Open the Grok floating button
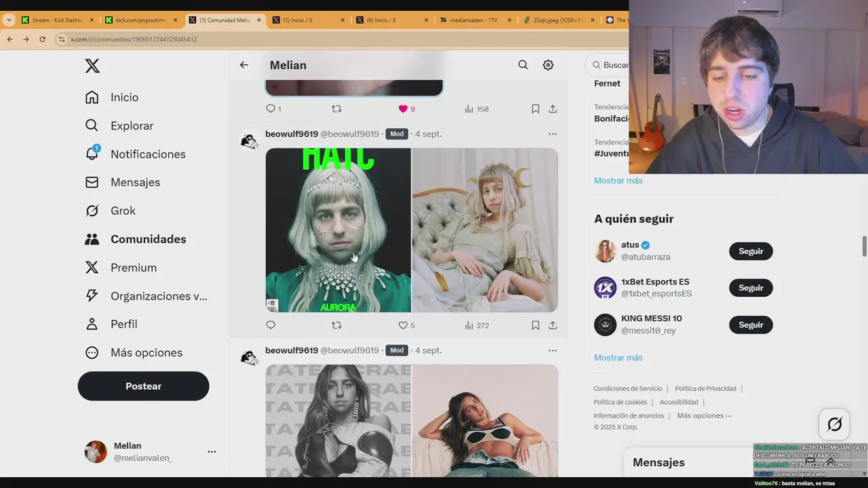 point(835,424)
